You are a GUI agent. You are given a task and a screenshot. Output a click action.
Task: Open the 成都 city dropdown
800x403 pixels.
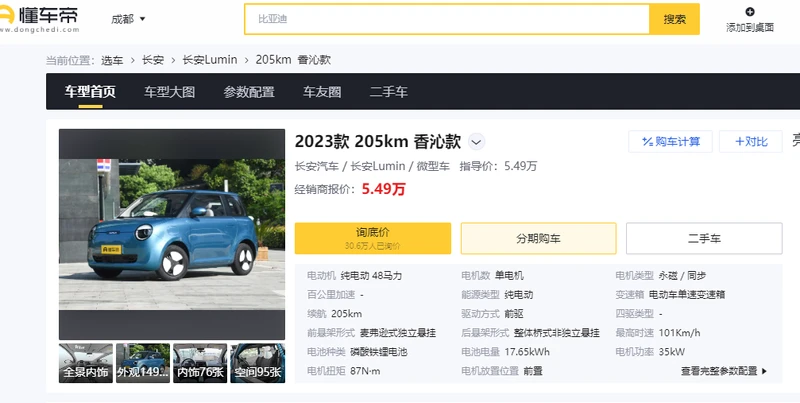(128, 19)
